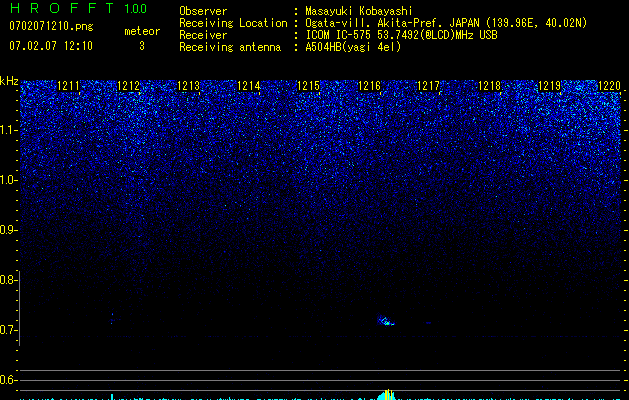629x400 pixels.
Task: Click the Receiver field label
Action: (203, 35)
